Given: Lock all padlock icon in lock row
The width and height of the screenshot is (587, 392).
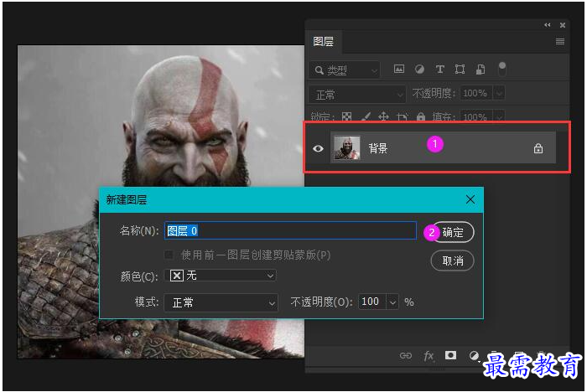Looking at the screenshot, I should (421, 117).
